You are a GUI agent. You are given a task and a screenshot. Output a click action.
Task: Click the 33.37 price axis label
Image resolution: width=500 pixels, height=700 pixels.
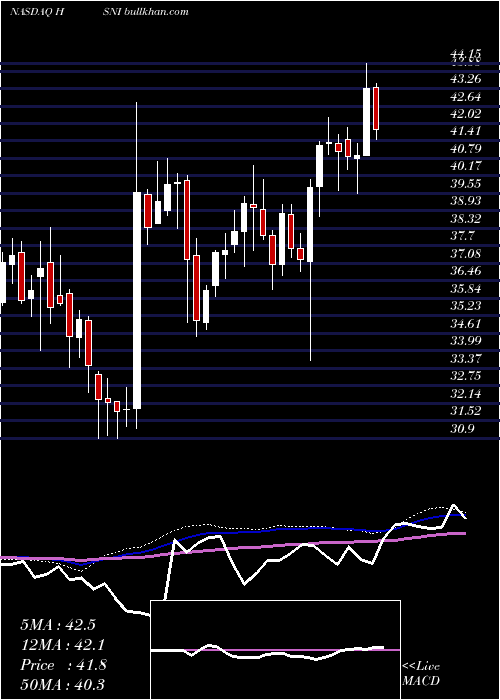(x=467, y=358)
